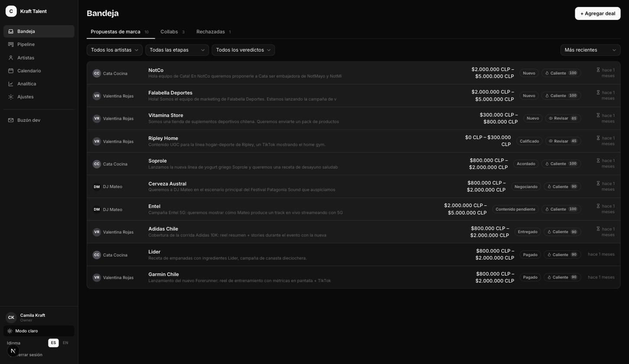Click the Nuevo stage badge in NotCo row
The width and height of the screenshot is (629, 364).
pyautogui.click(x=529, y=73)
